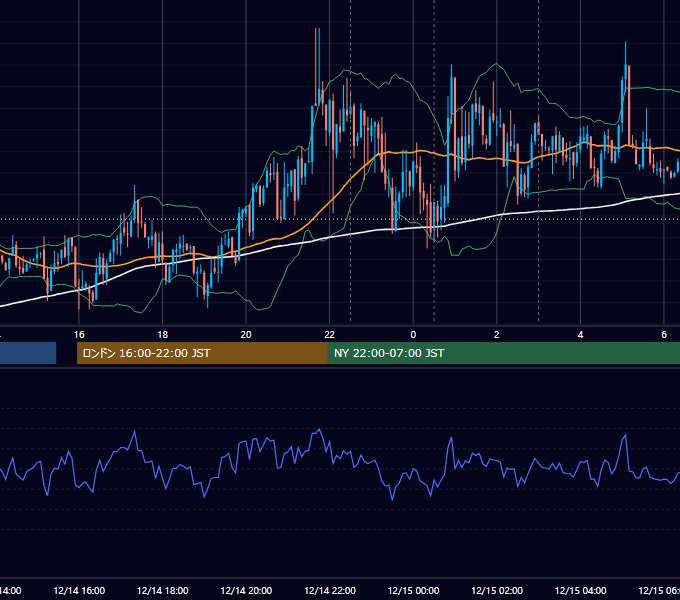This screenshot has width=680, height=600.
Task: Click the "6" hour label on the price chart axis
Action: pos(664,335)
